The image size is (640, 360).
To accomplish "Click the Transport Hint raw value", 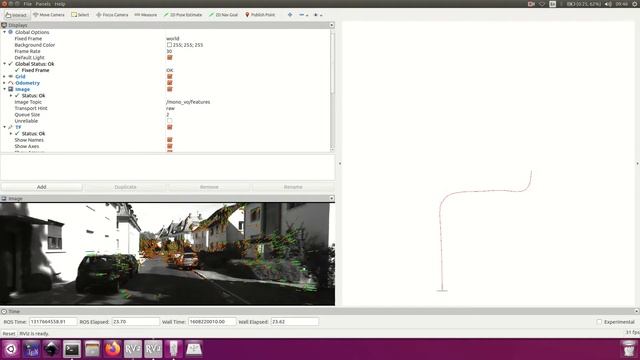I will [x=170, y=108].
